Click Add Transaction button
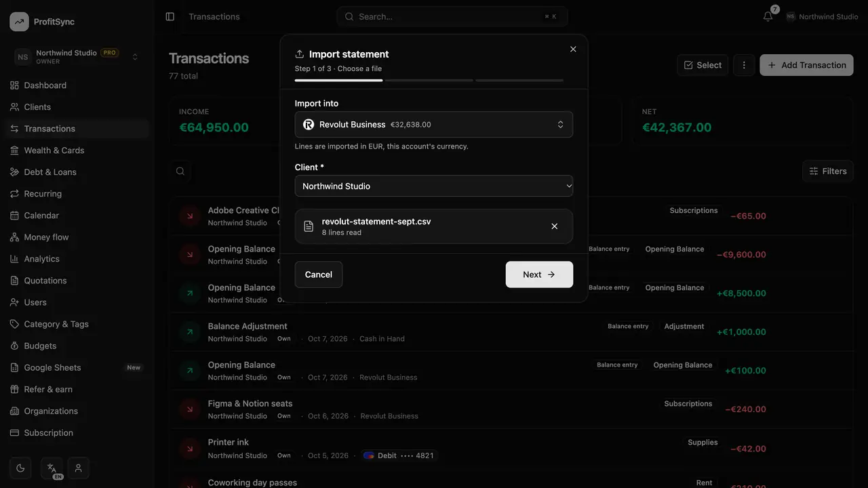The height and width of the screenshot is (488, 868). coord(806,65)
